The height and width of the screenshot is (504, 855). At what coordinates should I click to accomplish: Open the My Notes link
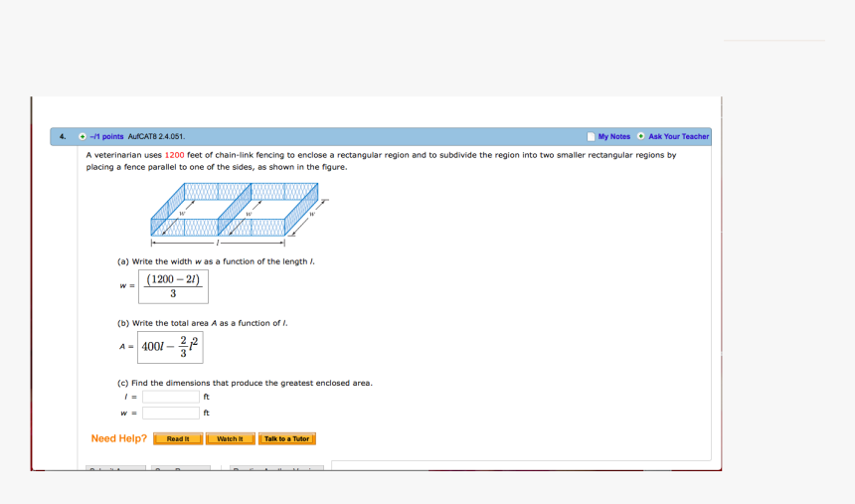[614, 136]
